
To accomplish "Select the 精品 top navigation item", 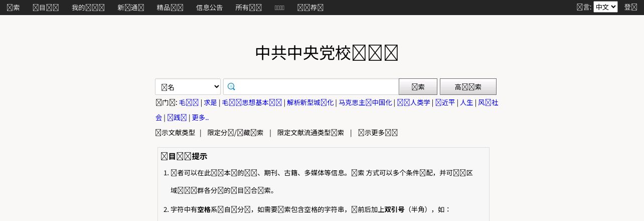I will coord(170,8).
